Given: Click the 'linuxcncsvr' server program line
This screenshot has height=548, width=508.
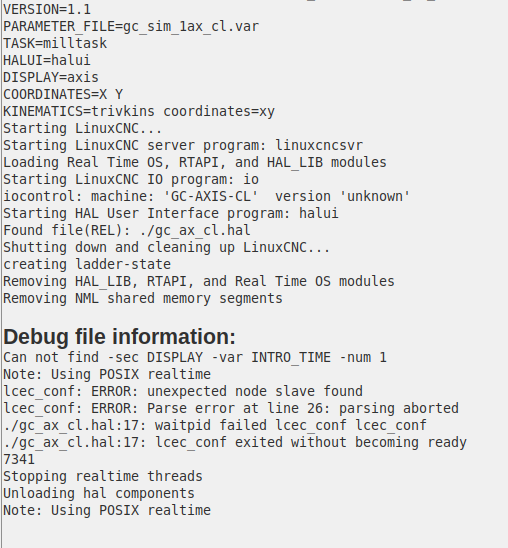Looking at the screenshot, I should [183, 145].
